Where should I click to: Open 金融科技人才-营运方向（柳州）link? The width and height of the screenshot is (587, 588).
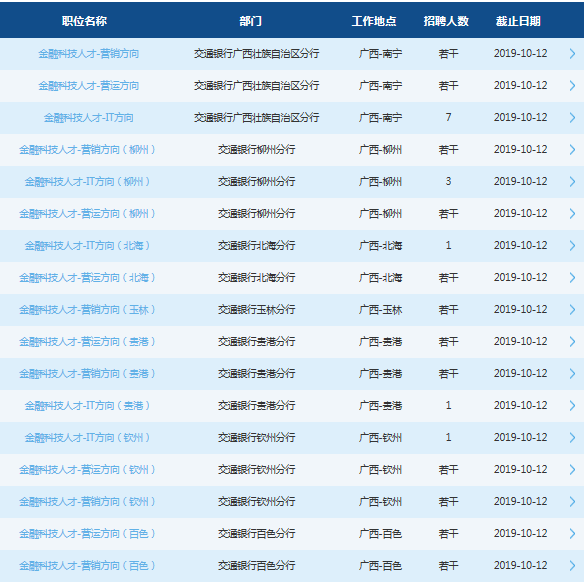click(x=87, y=214)
